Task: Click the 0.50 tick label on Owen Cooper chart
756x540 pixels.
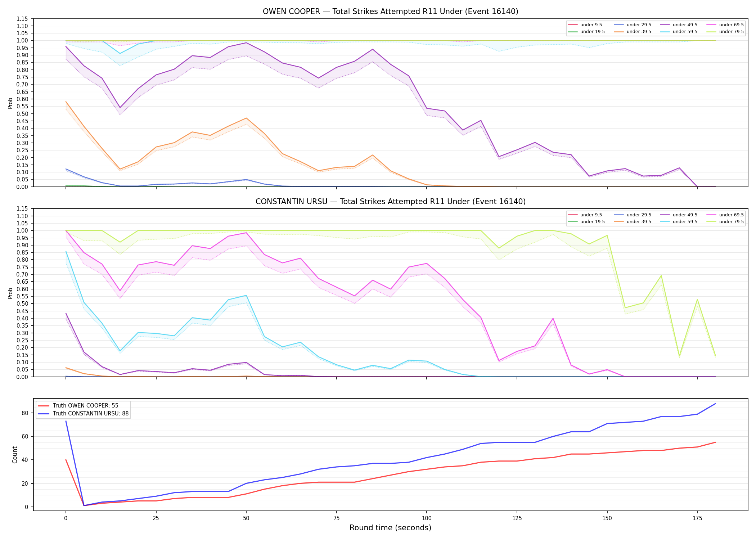Action: 22,114
